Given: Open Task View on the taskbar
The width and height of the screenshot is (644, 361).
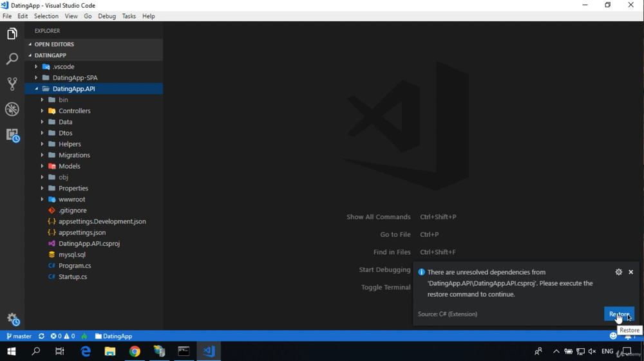Looking at the screenshot, I should point(60,351).
